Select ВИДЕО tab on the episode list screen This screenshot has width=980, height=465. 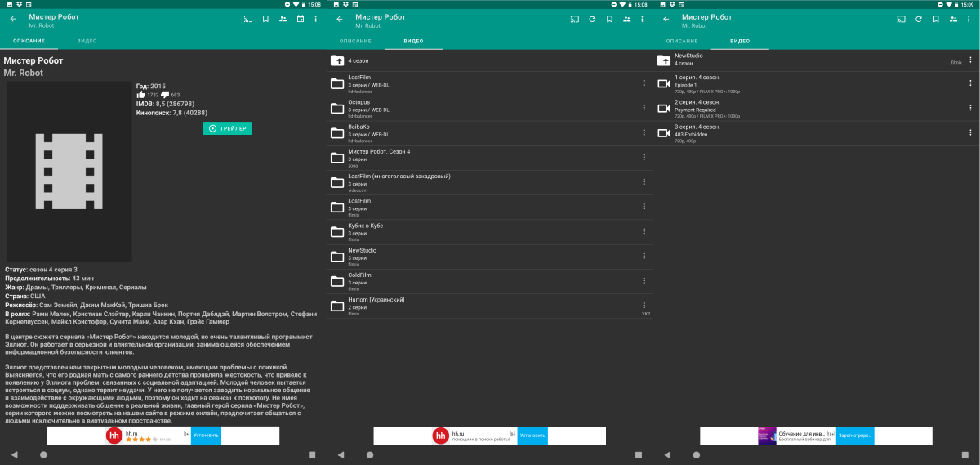point(740,41)
